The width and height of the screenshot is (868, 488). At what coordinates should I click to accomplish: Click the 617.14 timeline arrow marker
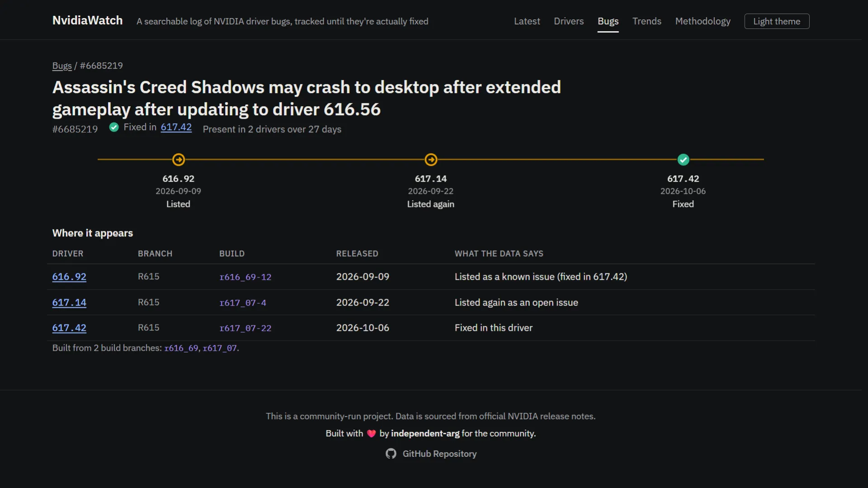[431, 160]
